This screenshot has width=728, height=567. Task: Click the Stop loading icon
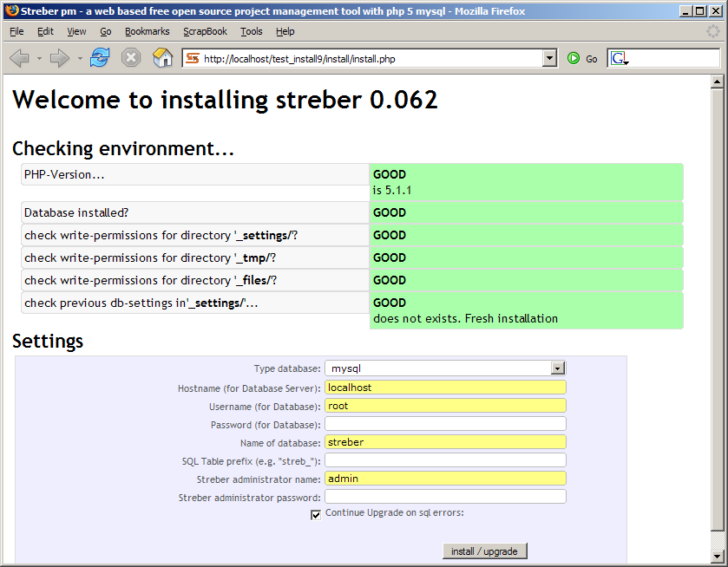coord(131,58)
